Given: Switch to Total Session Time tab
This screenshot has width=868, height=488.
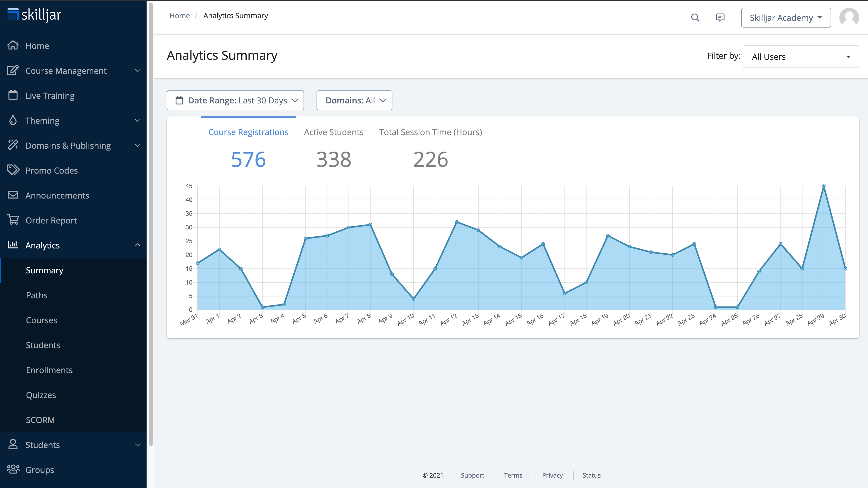Looking at the screenshot, I should (430, 132).
